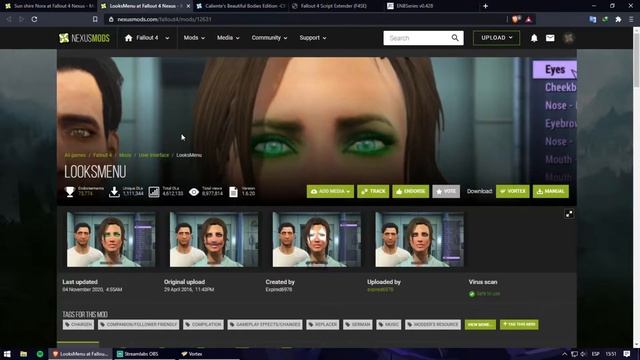
Task: Open the Fallout 4 home icon
Action: coord(129,38)
